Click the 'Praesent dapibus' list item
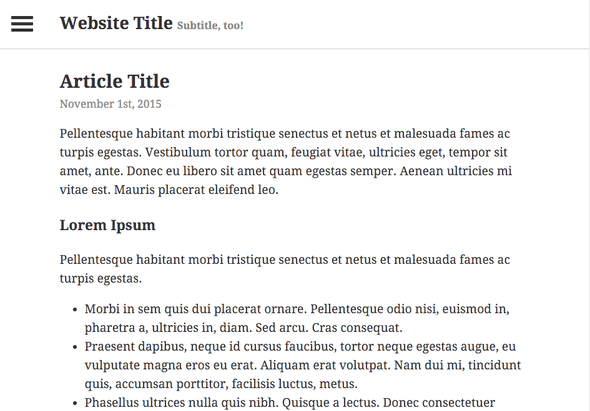The height and width of the screenshot is (411, 590). [x=303, y=365]
